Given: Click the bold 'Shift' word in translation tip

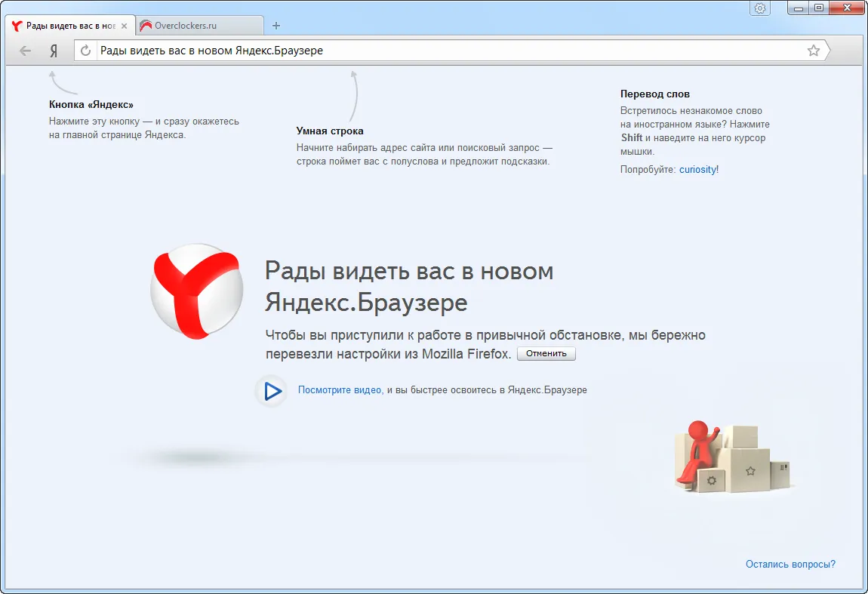Looking at the screenshot, I should click(x=632, y=138).
